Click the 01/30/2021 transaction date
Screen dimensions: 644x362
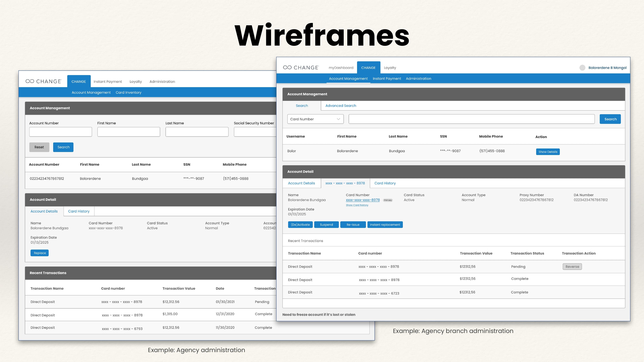pos(225,302)
